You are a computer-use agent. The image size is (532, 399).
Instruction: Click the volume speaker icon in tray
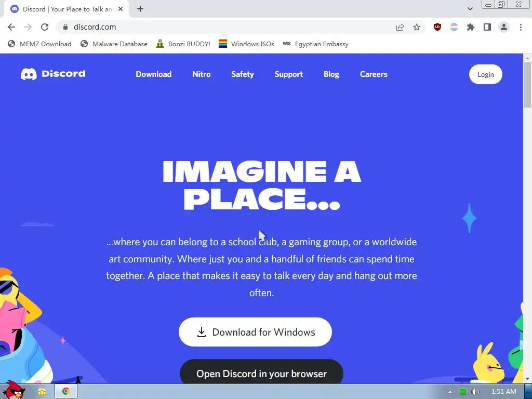point(475,392)
